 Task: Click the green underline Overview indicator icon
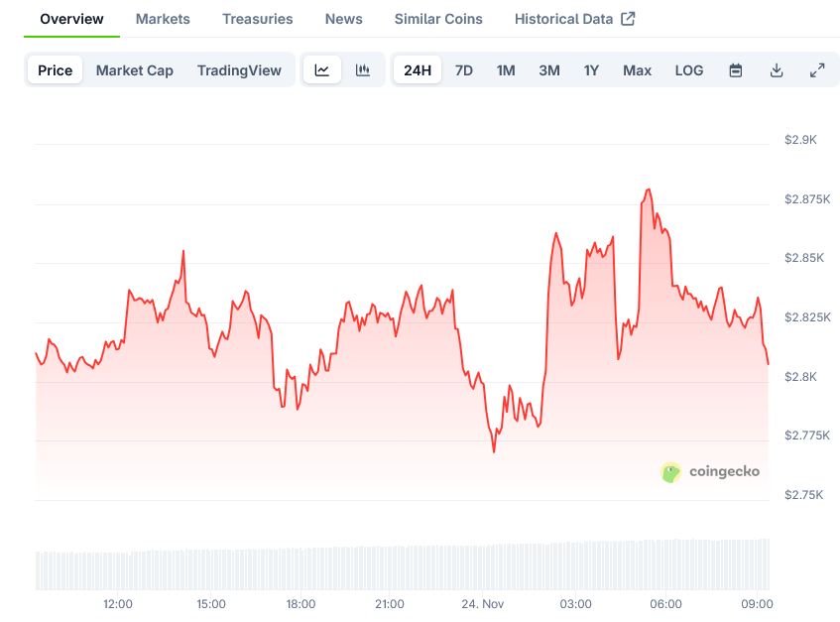(71, 36)
